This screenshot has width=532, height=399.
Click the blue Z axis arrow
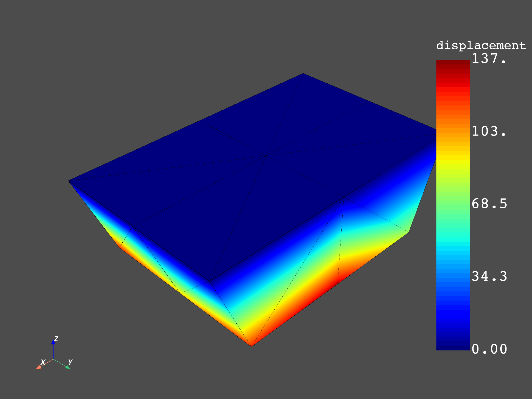[x=53, y=349]
